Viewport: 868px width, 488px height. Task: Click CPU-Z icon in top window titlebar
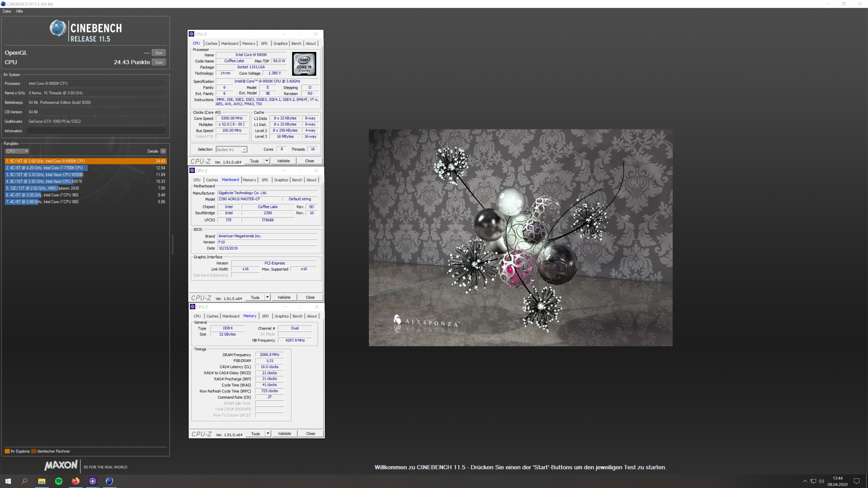(x=191, y=34)
